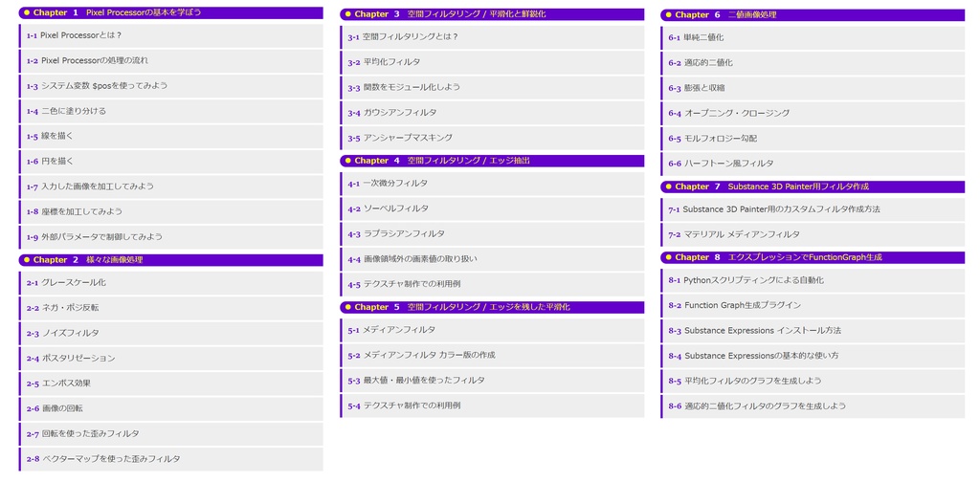The height and width of the screenshot is (482, 980).
Task: Open 8-6 適応的二値化フィルタのグラフを生成しよう
Action: coord(813,406)
